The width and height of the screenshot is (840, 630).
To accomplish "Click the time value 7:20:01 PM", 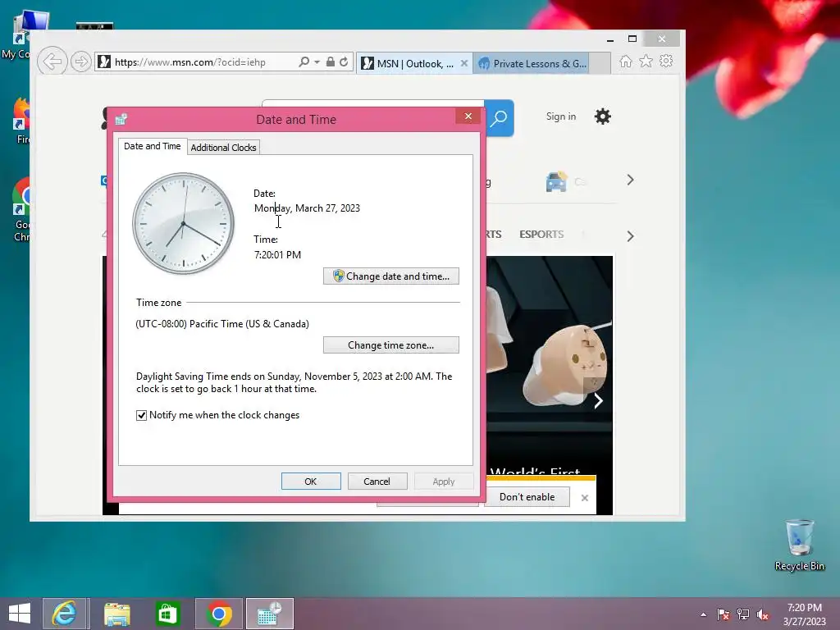I will point(277,254).
